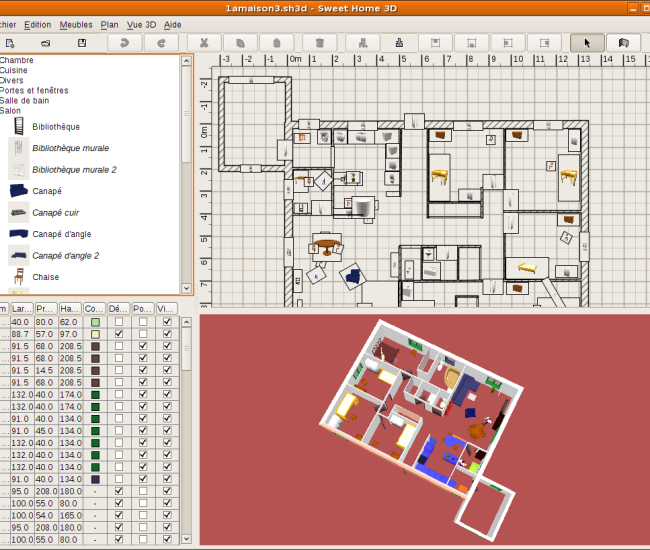This screenshot has width=650, height=550.
Task: Click the Add furniture to home icon
Action: tap(361, 43)
